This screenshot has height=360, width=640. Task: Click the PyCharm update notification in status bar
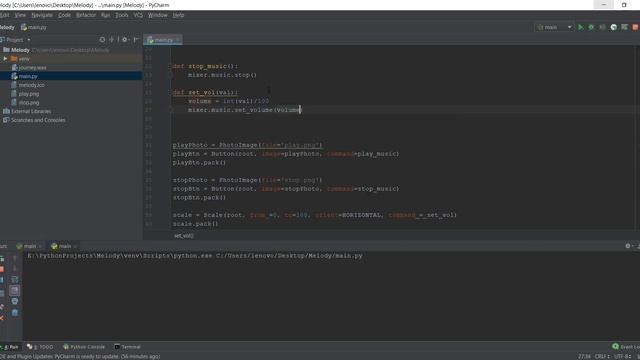pyautogui.click(x=80, y=356)
